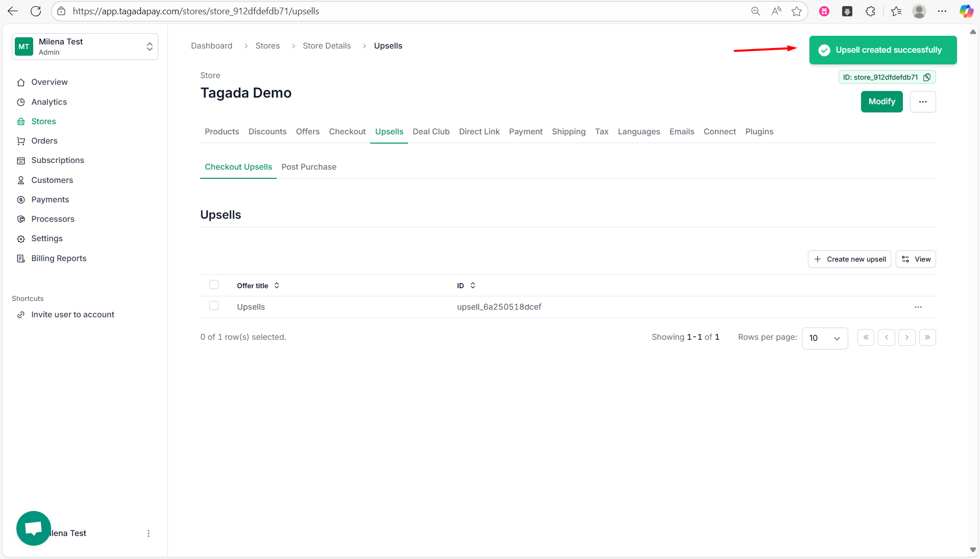Open the Copilot icon in the browser toolbar
The height and width of the screenshot is (559, 980).
(x=966, y=11)
